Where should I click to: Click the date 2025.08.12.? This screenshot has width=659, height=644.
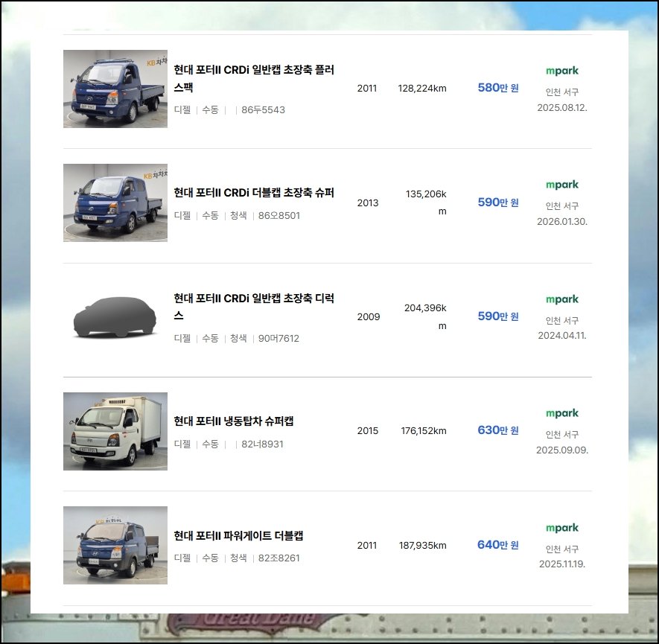(562, 107)
